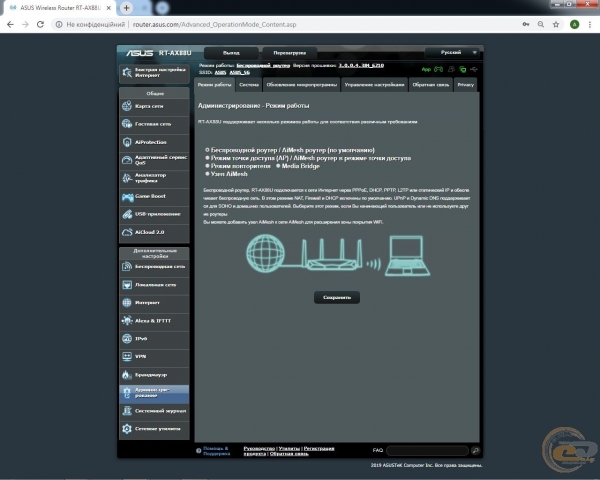The width and height of the screenshot is (600, 480).
Task: Click the Выход (Logout) button
Action: (x=231, y=53)
